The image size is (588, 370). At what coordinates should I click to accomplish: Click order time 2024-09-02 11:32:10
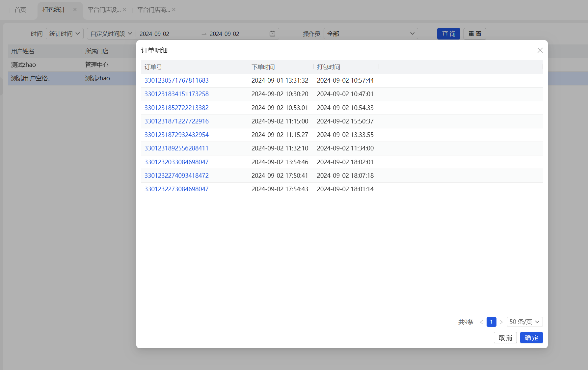pos(280,148)
